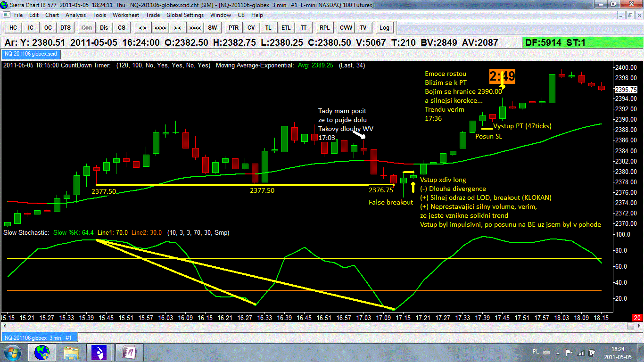Screen dimensions: 644x362
Task: Click the Log toolbar button
Action: coord(384,28)
